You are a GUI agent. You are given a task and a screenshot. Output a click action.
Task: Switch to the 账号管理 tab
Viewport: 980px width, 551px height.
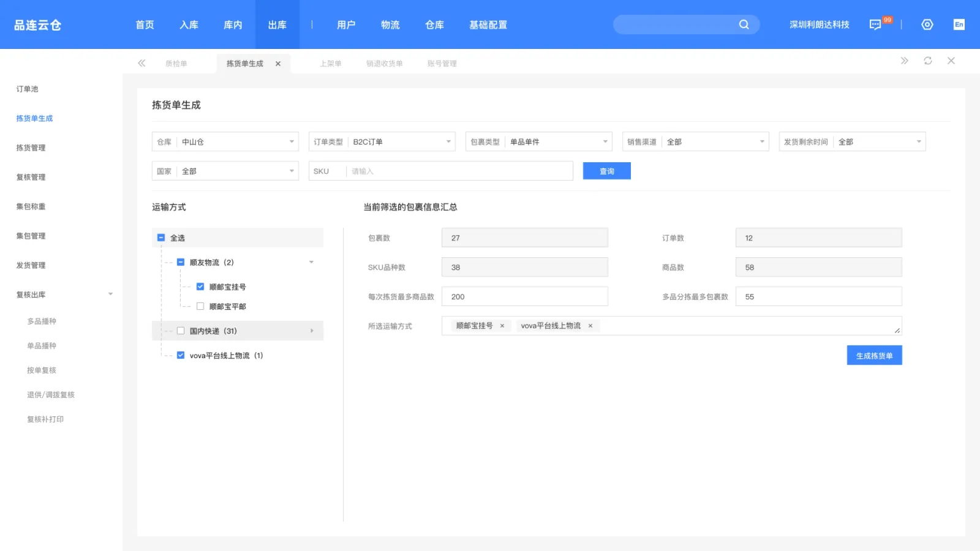[x=442, y=64]
